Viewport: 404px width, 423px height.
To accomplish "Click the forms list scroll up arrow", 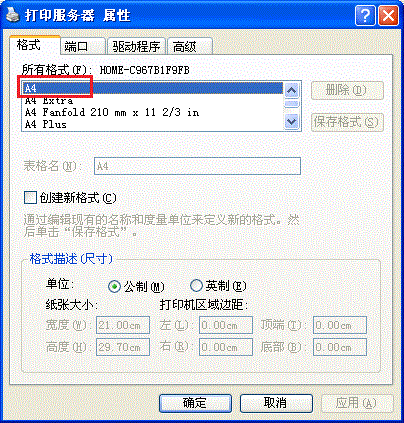I will point(292,90).
